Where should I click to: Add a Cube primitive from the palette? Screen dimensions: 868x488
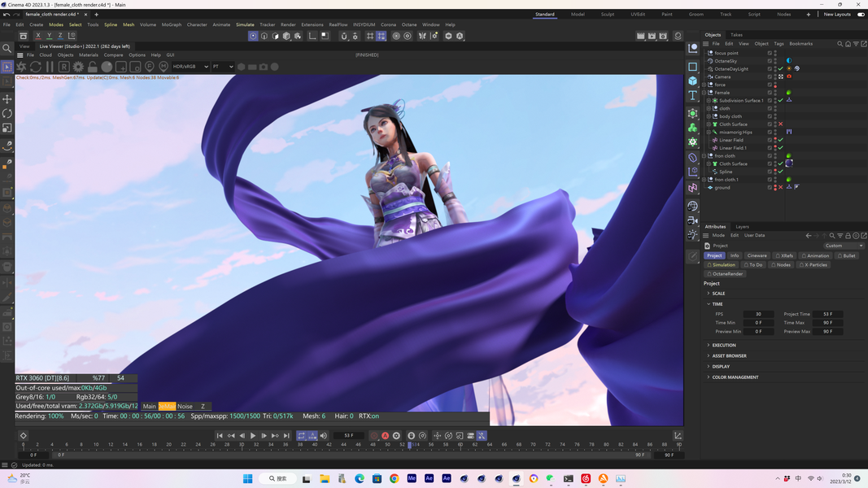(x=692, y=81)
